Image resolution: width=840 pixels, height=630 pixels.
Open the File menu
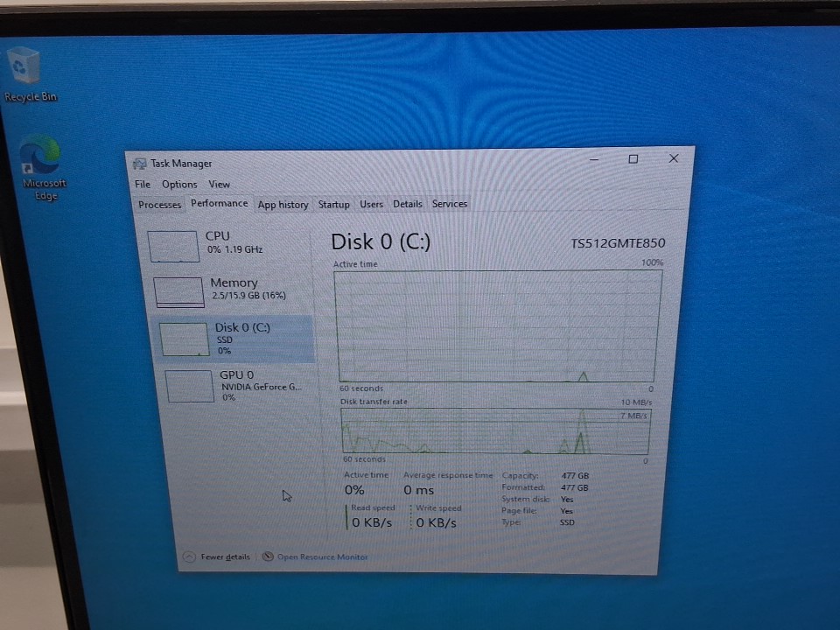coord(143,185)
